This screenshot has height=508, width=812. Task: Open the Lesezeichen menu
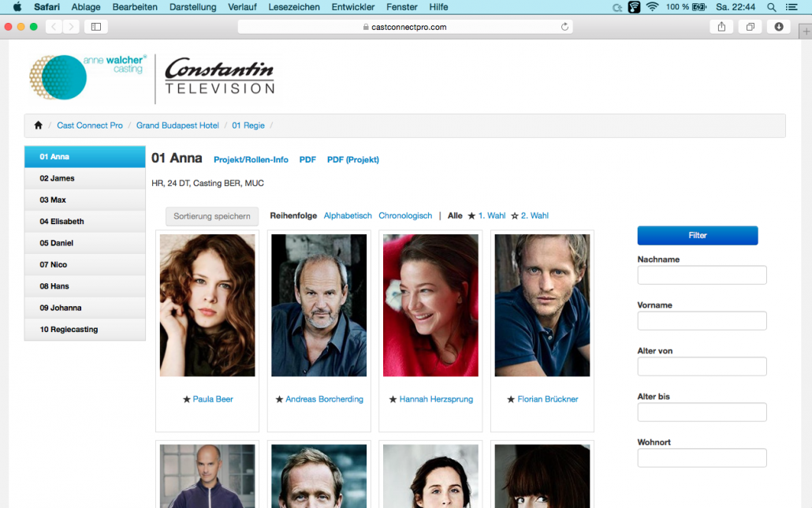293,7
